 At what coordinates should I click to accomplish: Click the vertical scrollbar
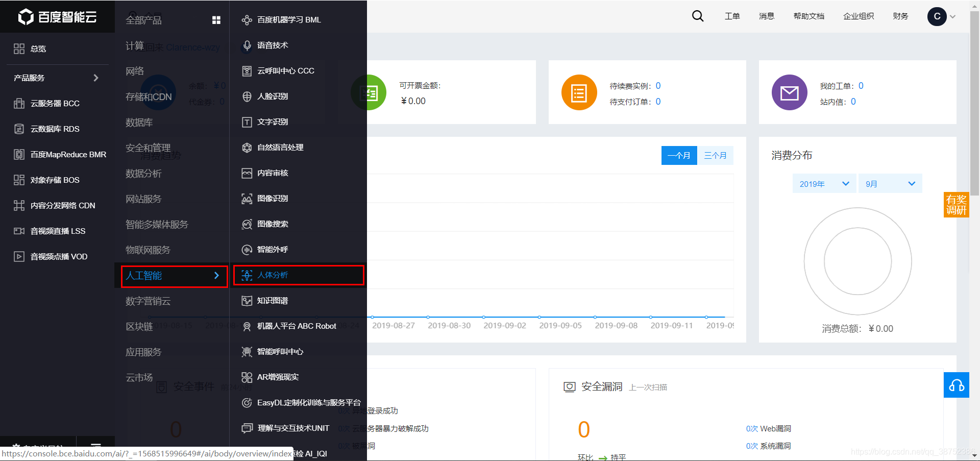(974, 105)
